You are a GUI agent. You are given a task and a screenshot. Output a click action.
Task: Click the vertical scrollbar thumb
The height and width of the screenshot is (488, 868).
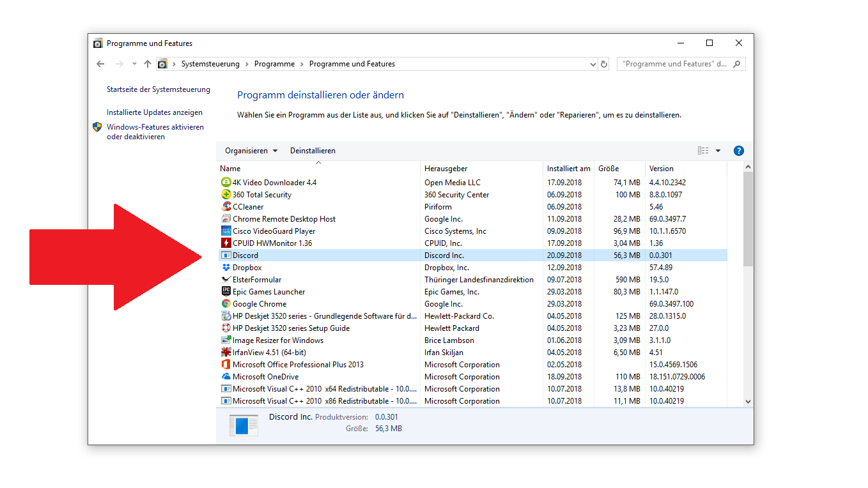click(748, 219)
